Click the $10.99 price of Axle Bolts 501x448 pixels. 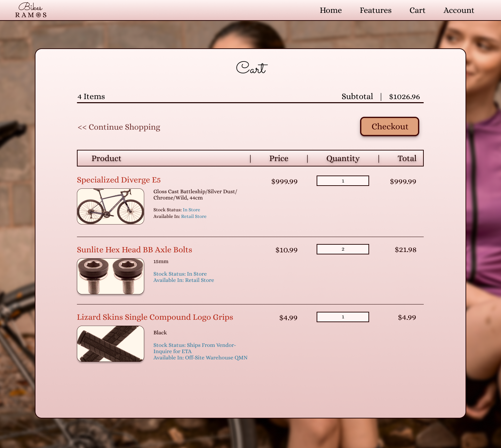[286, 250]
